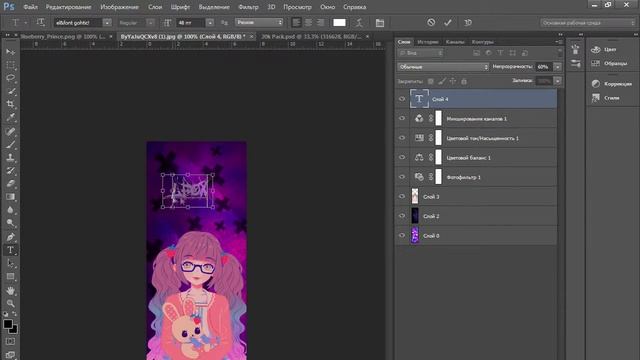This screenshot has width=640, height=360.
Task: Select the Eraser tool
Action: pos(11,184)
